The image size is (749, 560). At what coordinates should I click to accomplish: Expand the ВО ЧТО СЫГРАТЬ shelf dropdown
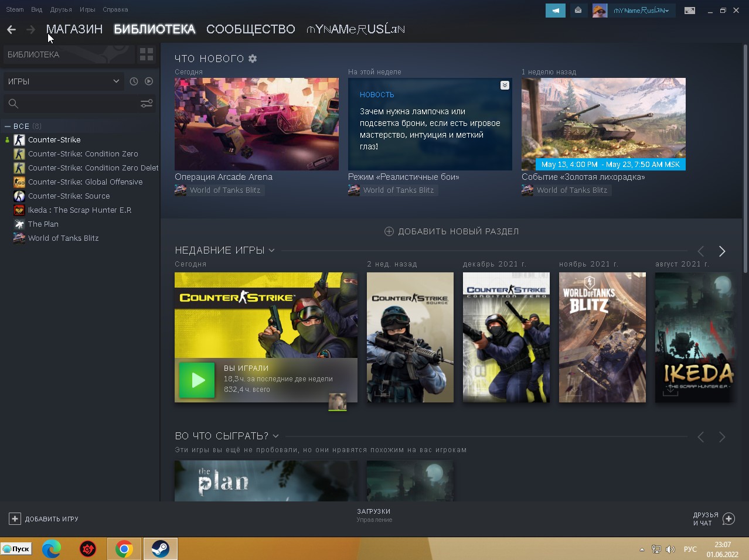click(275, 436)
